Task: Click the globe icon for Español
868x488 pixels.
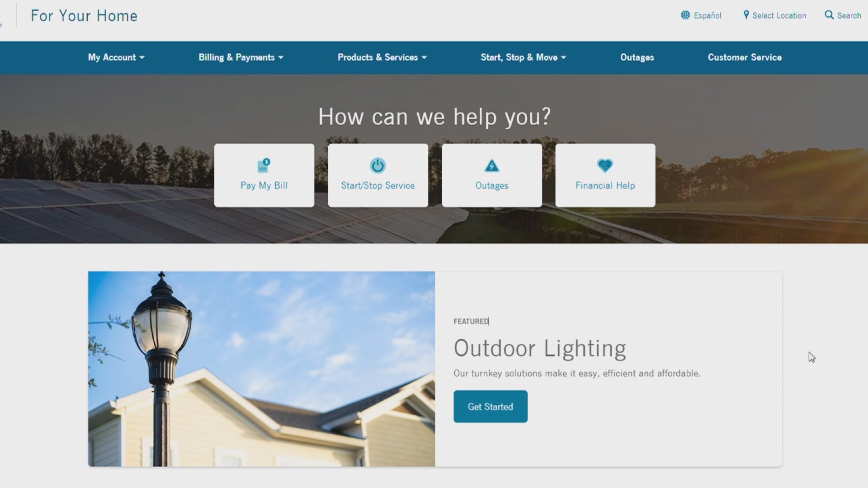Action: click(685, 15)
